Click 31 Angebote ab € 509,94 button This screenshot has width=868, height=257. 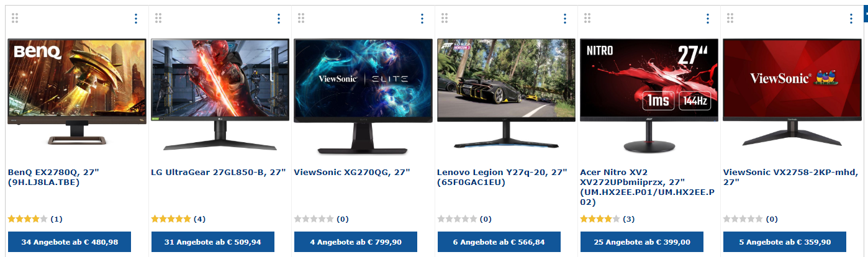(212, 242)
